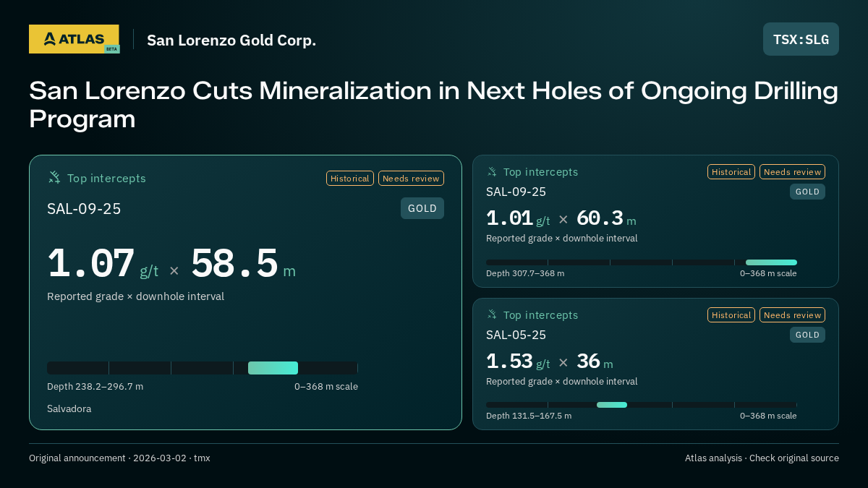
Task: Click the 1.53 g/t grade value
Action: (518, 361)
